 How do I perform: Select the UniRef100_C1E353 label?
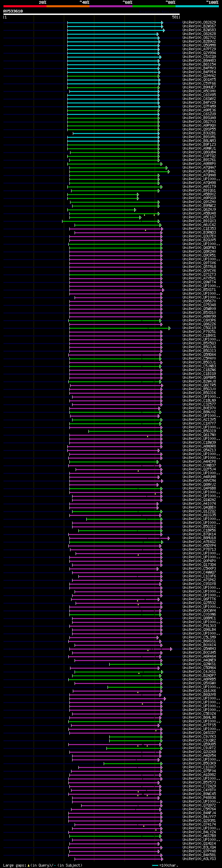199,229
